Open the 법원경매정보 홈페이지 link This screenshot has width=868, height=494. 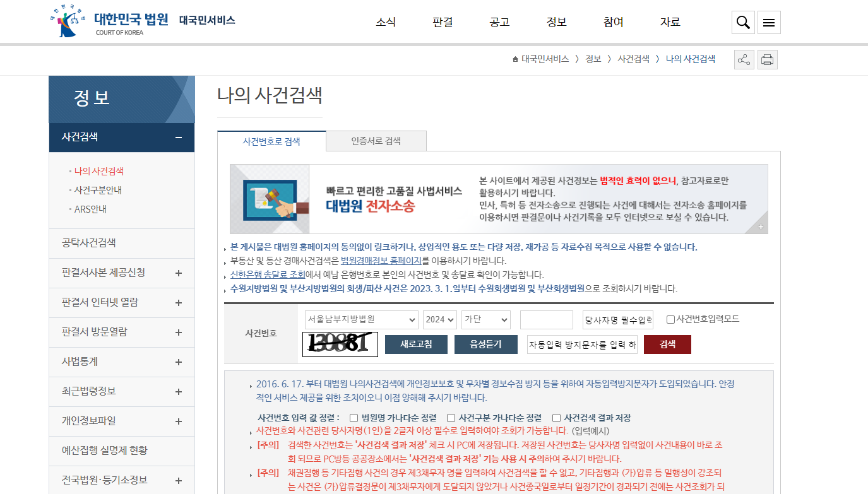381,261
